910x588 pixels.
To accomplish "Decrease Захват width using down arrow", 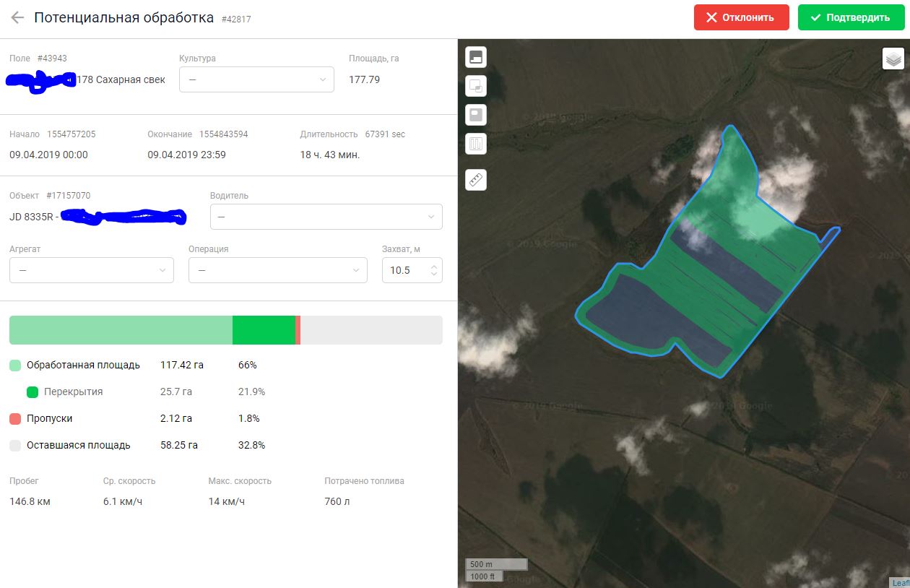I will [433, 274].
